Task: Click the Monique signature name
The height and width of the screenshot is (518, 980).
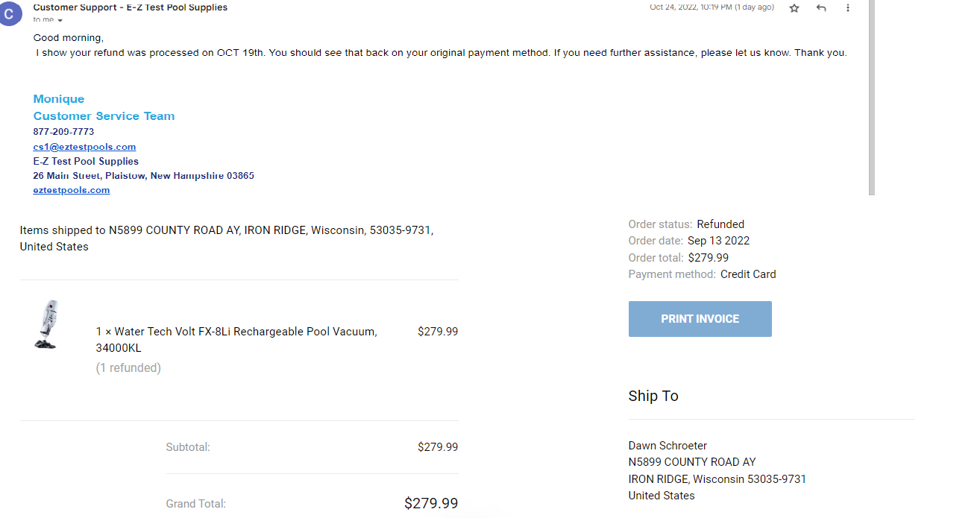Action: pos(59,99)
